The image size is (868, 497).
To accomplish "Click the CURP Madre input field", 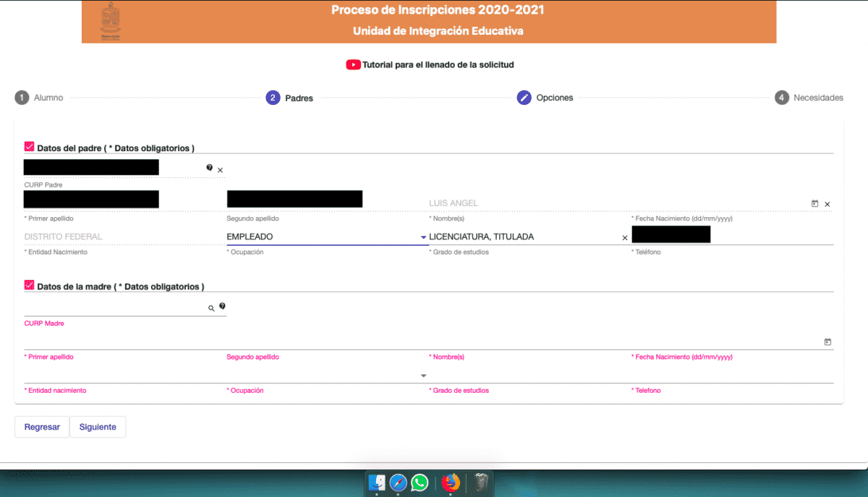I will pyautogui.click(x=112, y=308).
